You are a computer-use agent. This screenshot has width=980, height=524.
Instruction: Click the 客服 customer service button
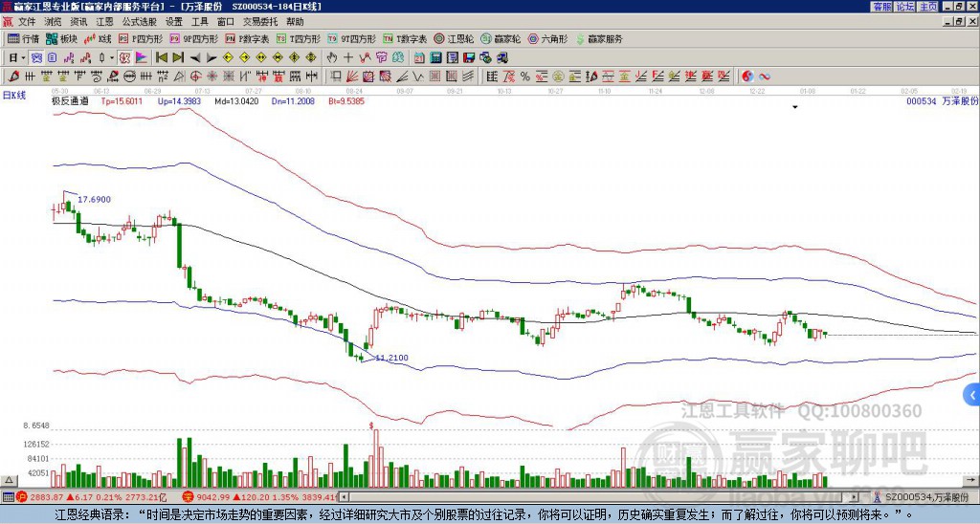(x=881, y=7)
